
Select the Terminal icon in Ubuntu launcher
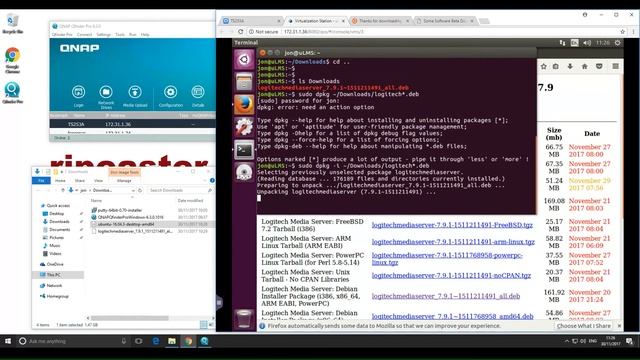pos(244,150)
